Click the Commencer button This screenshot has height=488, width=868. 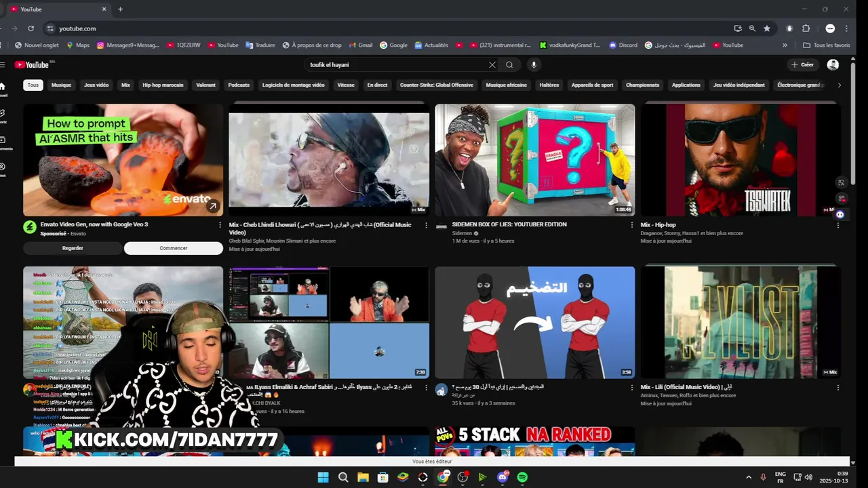click(174, 248)
